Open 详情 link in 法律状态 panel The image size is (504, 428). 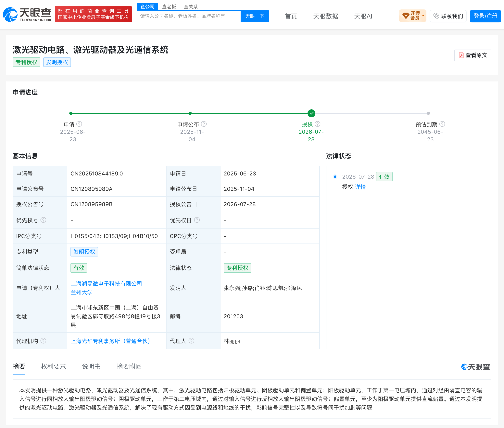pyautogui.click(x=360, y=187)
